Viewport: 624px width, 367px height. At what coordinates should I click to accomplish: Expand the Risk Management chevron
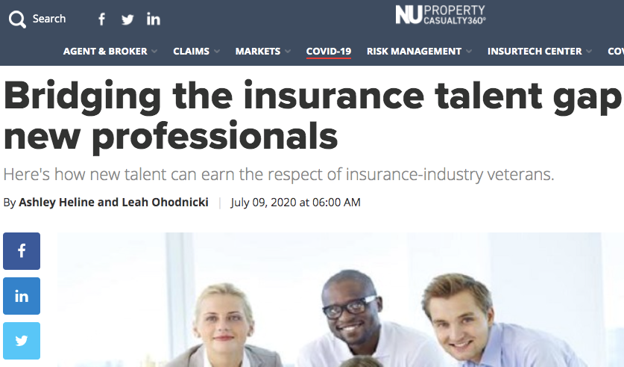(469, 51)
